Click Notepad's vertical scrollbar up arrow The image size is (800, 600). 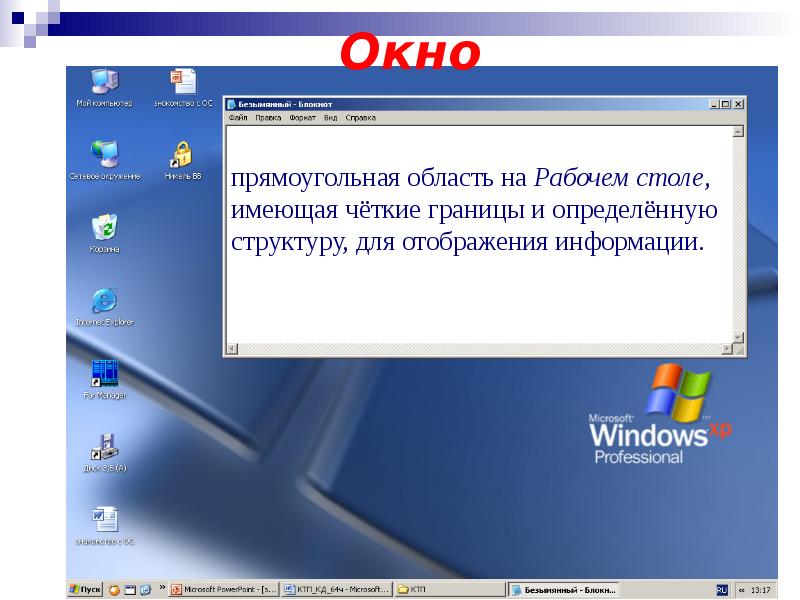coord(738,131)
